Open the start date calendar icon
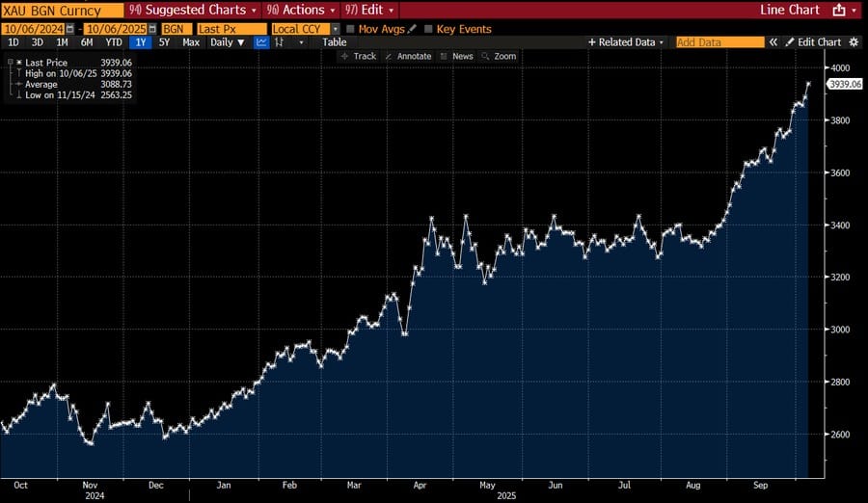 coord(68,29)
